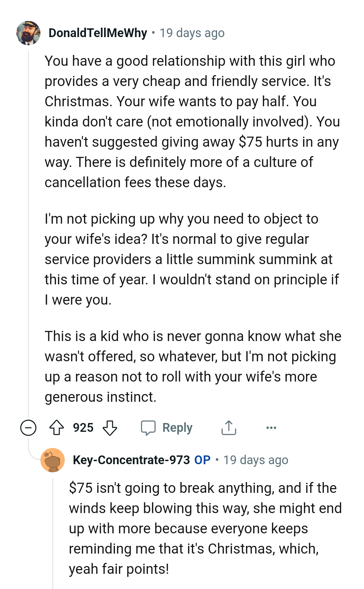The width and height of the screenshot is (364, 589).
Task: Open Key-Concentrate-973's profile
Action: (x=130, y=459)
